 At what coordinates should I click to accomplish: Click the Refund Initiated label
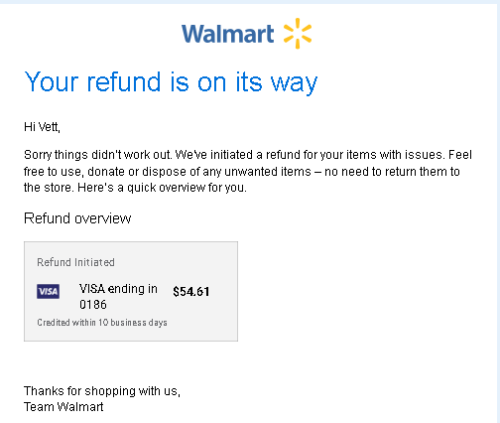[x=76, y=262]
